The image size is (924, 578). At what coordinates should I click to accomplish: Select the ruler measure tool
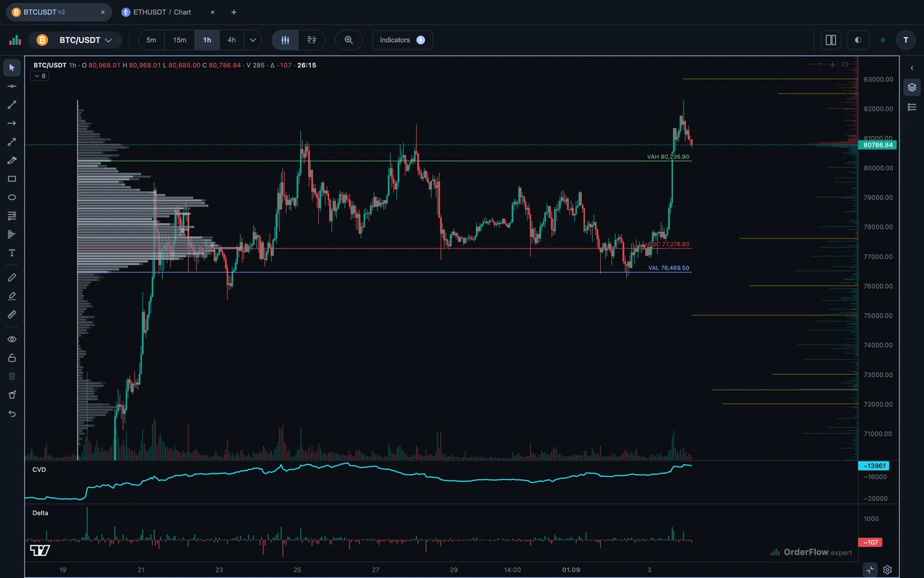12,314
